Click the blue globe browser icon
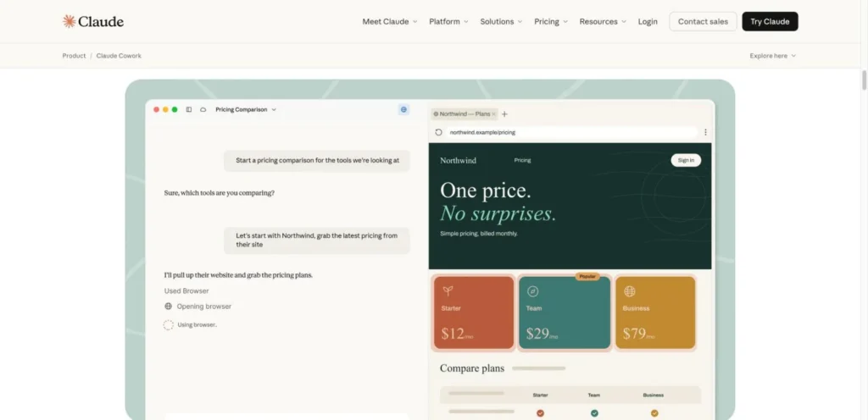The width and height of the screenshot is (868, 420). 403,109
